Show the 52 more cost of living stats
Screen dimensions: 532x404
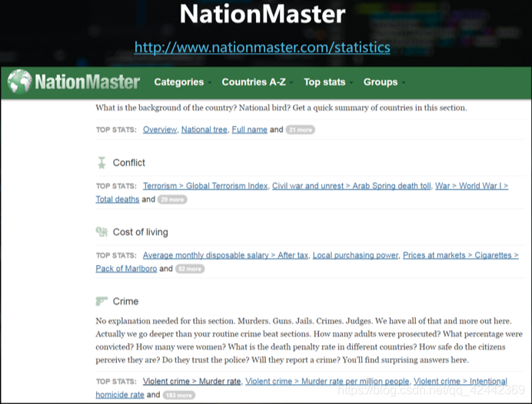click(x=190, y=269)
